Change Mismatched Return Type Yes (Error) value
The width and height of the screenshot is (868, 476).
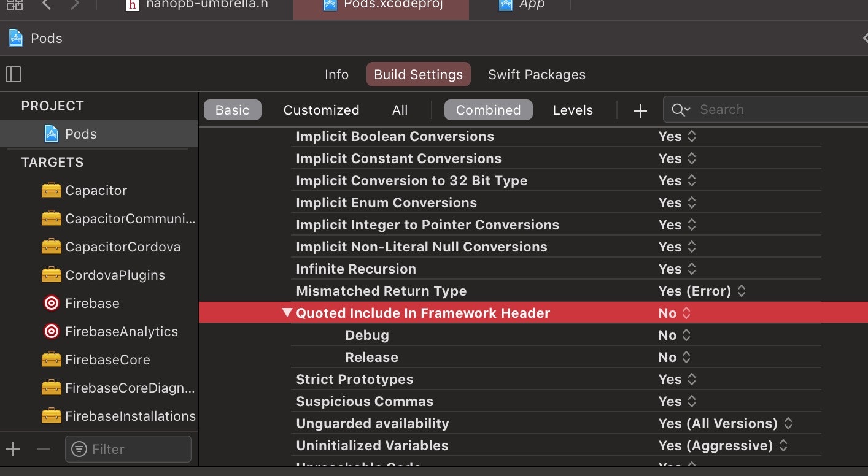pos(702,291)
